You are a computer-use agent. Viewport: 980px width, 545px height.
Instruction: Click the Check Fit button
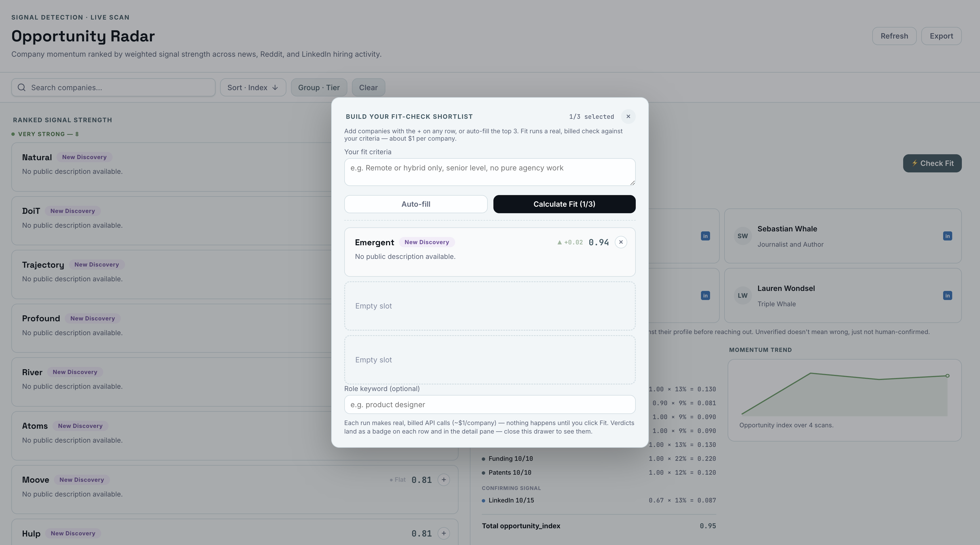click(932, 163)
